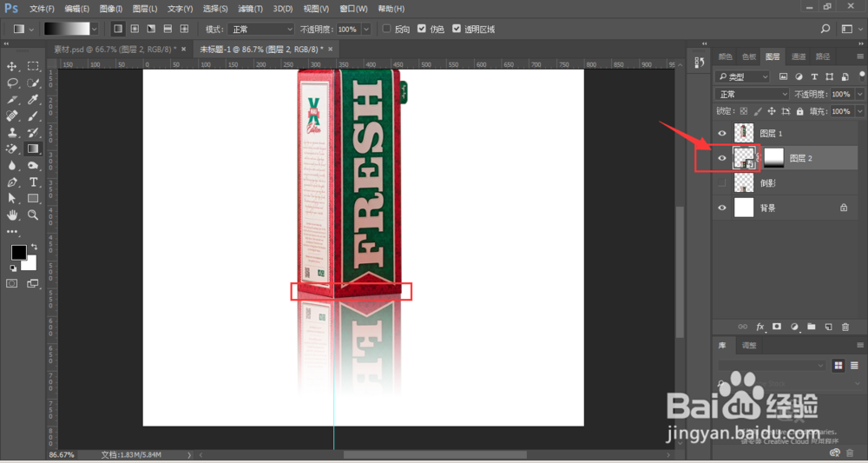Image resolution: width=868 pixels, height=463 pixels.
Task: Select the Clone Stamp tool
Action: [11, 132]
